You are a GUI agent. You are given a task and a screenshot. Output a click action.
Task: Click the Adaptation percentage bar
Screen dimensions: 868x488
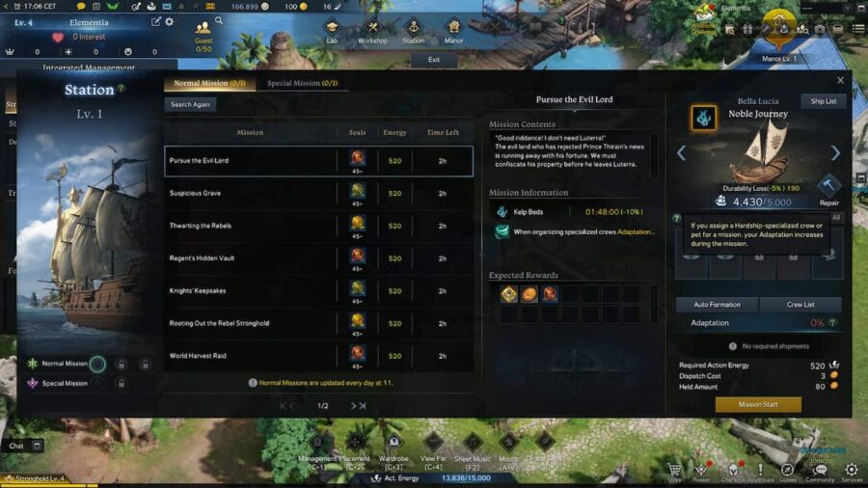pos(758,322)
